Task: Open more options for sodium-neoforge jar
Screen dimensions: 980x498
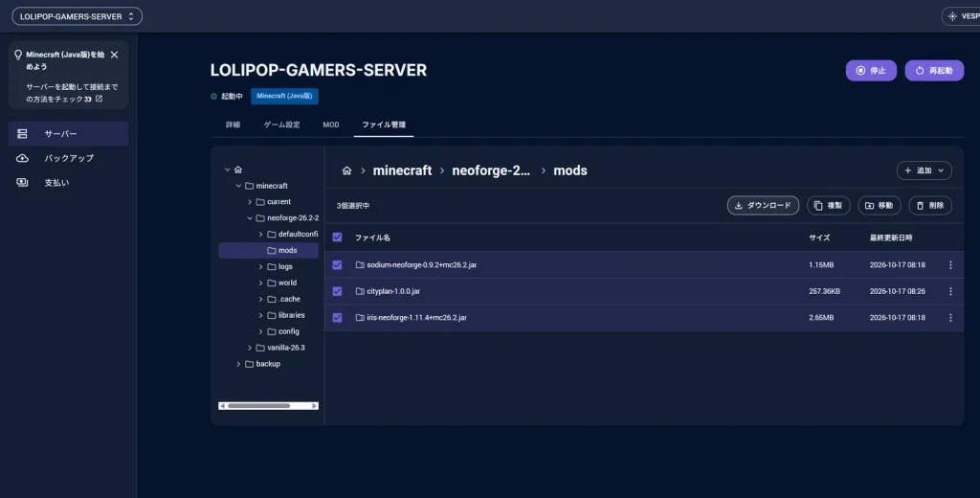Action: [950, 265]
